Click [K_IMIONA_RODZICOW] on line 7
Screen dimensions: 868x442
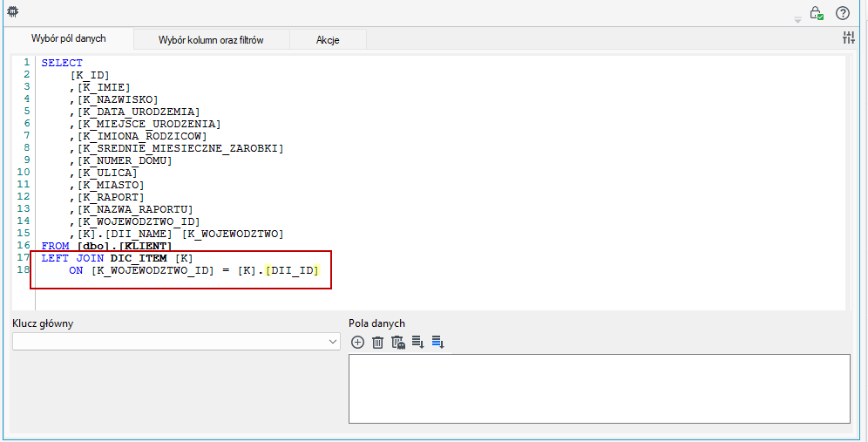[x=142, y=136]
